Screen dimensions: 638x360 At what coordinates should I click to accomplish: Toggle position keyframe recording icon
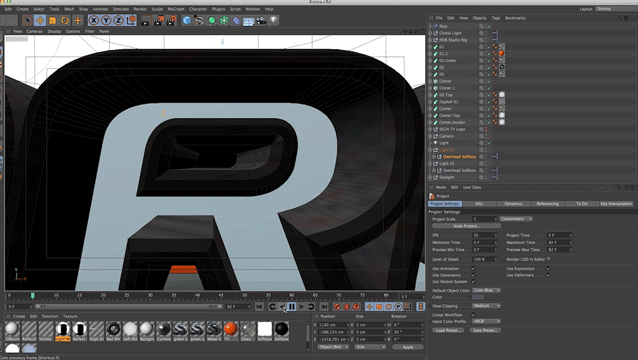click(x=369, y=307)
